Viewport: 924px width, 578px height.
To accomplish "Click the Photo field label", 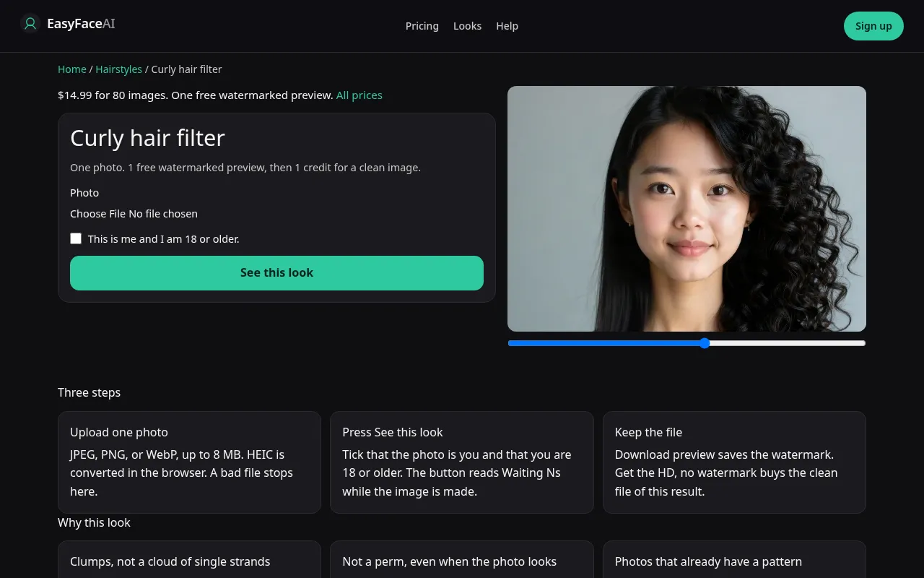I will point(84,193).
